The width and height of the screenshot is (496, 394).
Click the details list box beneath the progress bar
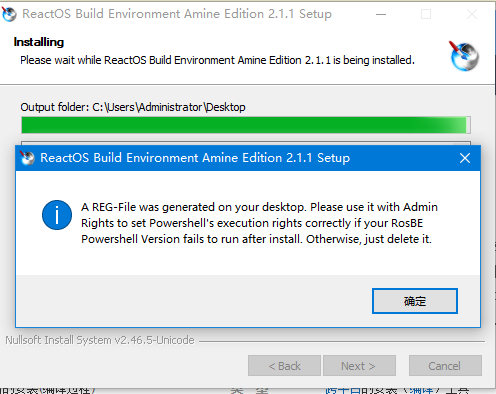[x=246, y=143]
